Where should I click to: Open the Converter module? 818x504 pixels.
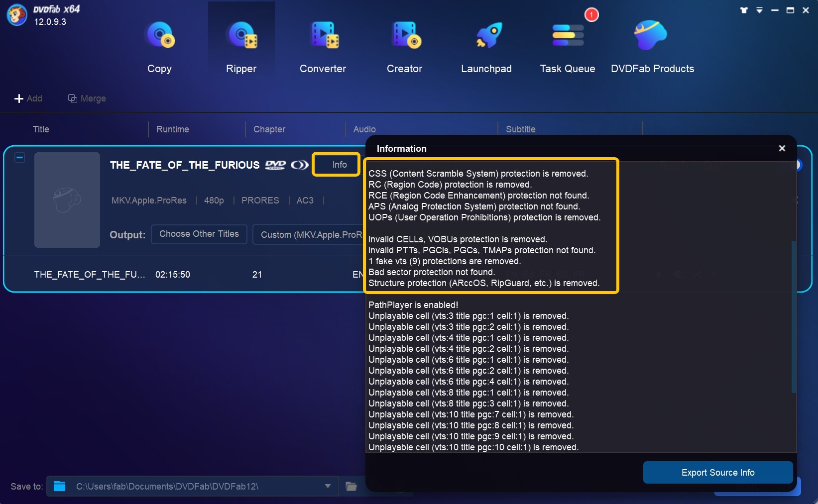click(323, 48)
